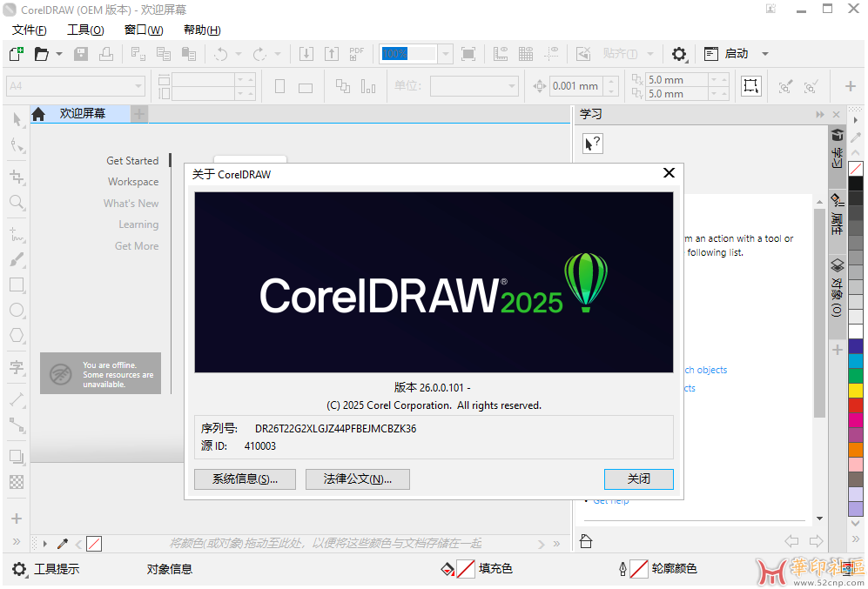Viewport: 868px width, 589px height.
Task: Toggle landscape page orientation
Action: pos(306,87)
